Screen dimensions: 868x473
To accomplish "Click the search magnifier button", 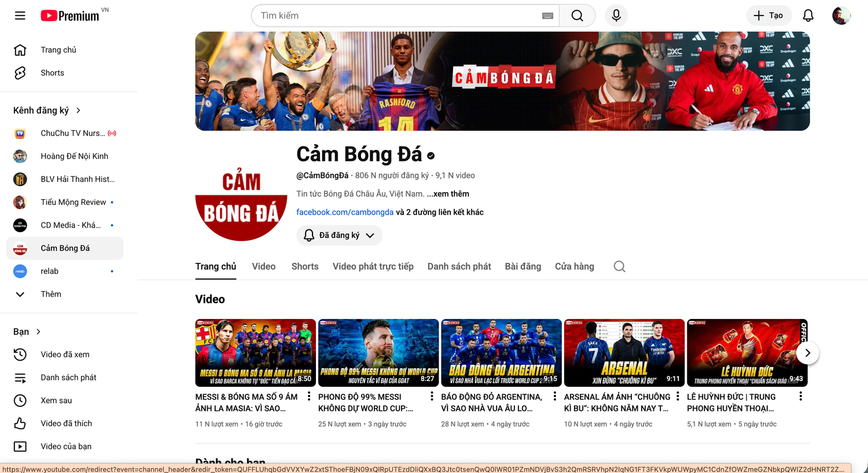I will [577, 16].
